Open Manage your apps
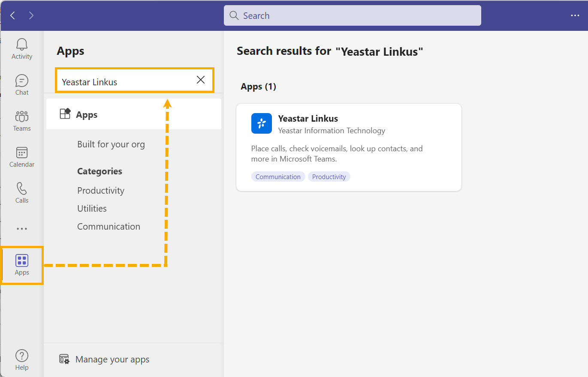Viewport: 588px width, 377px height. pyautogui.click(x=112, y=359)
